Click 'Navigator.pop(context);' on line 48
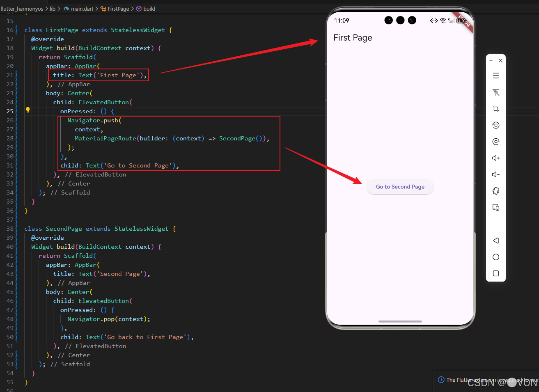 109,319
